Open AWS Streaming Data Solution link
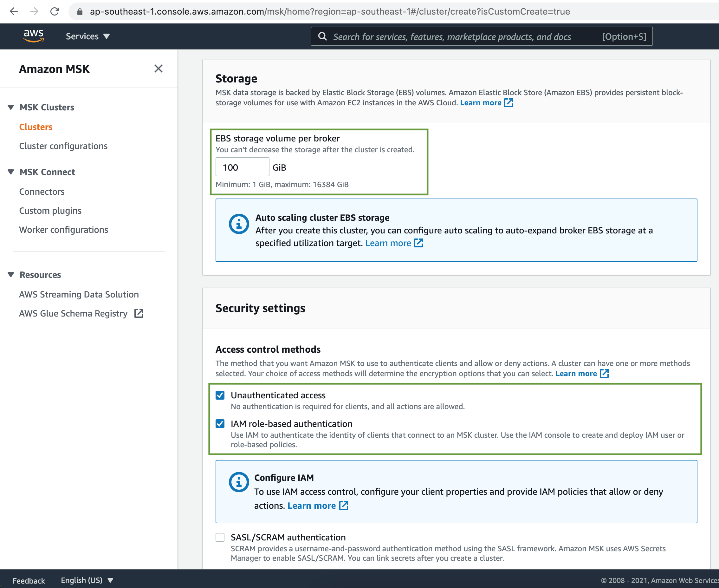Screen dimensions: 719x588 click(79, 294)
